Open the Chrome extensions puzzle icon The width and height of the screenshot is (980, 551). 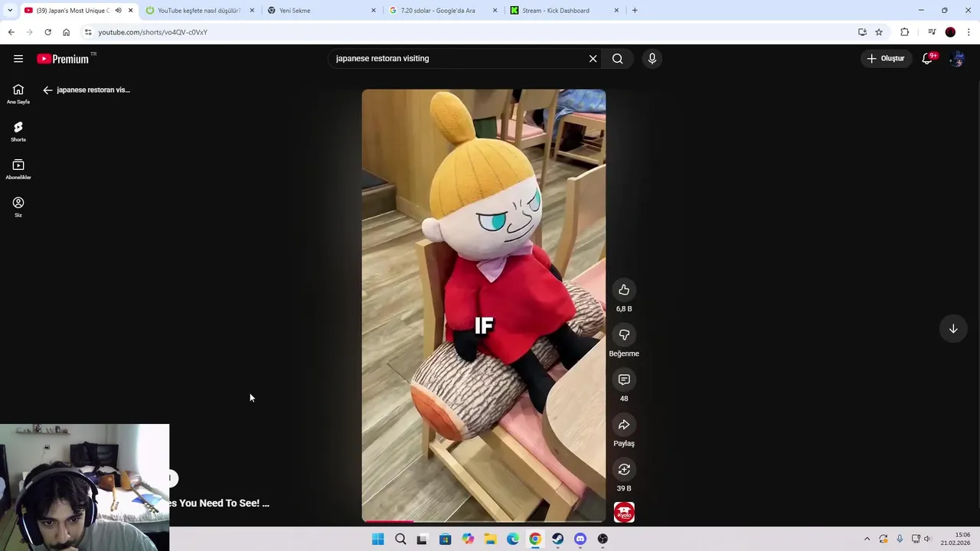(x=905, y=32)
